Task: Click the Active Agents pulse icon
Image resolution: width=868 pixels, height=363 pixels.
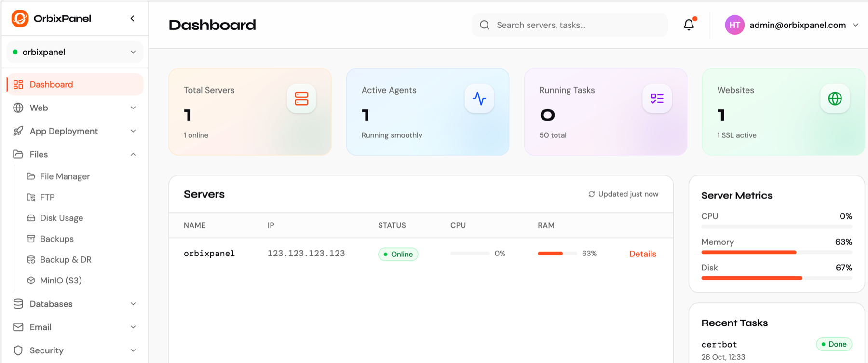Action: (x=479, y=98)
